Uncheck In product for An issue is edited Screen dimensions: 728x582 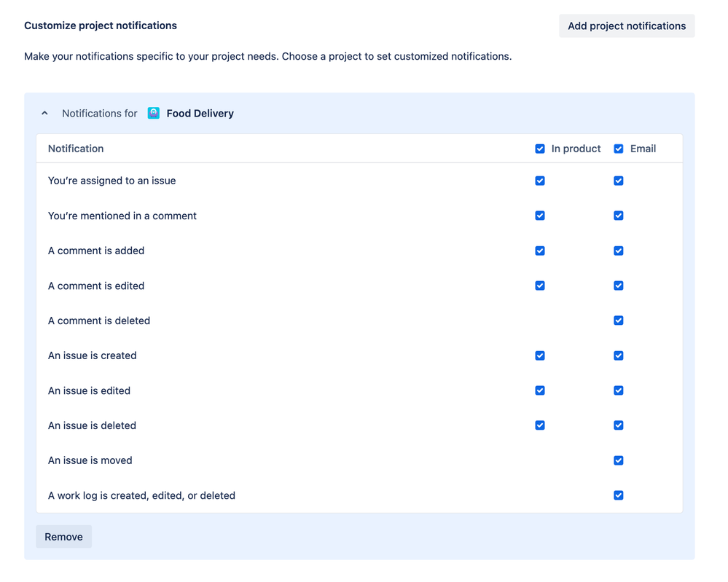(x=540, y=390)
